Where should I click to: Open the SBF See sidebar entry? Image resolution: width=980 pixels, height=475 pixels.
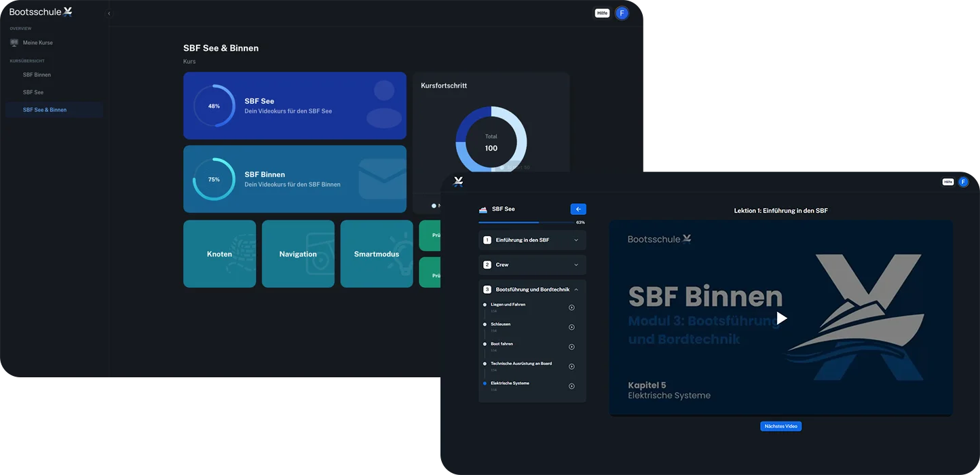pos(33,92)
